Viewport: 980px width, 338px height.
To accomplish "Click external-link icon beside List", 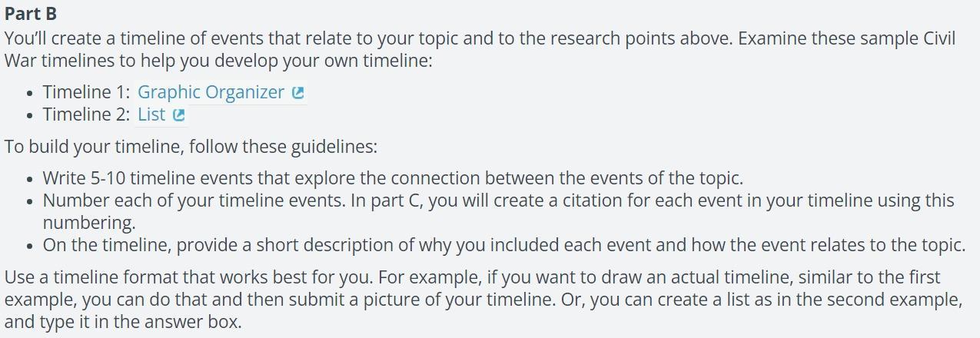I will pyautogui.click(x=179, y=115).
